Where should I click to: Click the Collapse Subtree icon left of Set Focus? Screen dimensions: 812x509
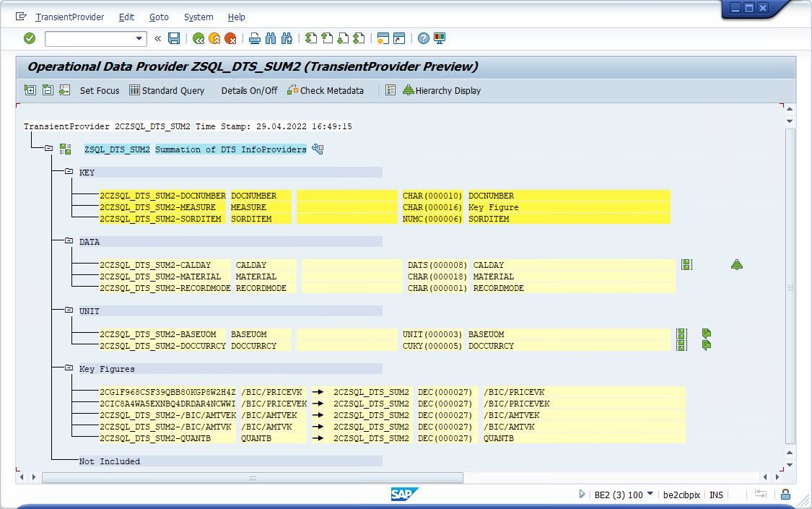[x=48, y=90]
